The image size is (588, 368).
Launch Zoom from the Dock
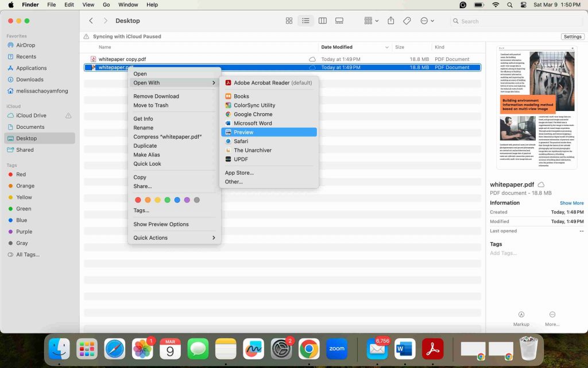[x=336, y=348]
